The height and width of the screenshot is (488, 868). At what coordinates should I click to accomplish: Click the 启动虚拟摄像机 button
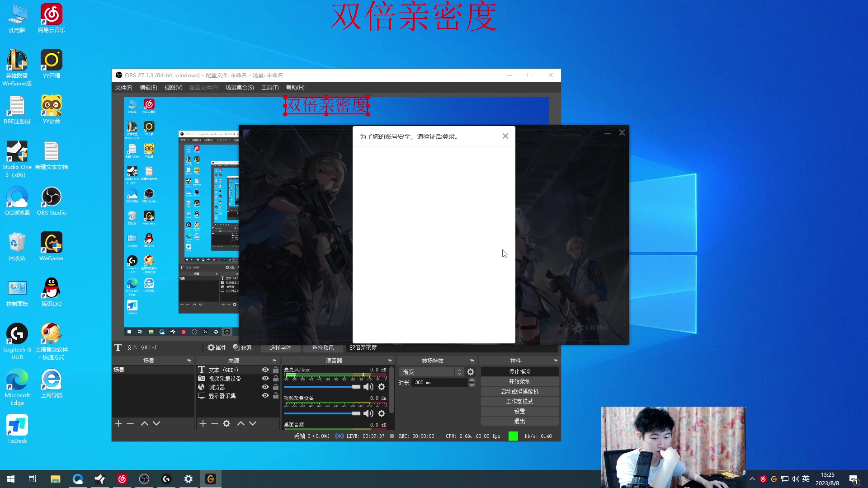pos(520,391)
